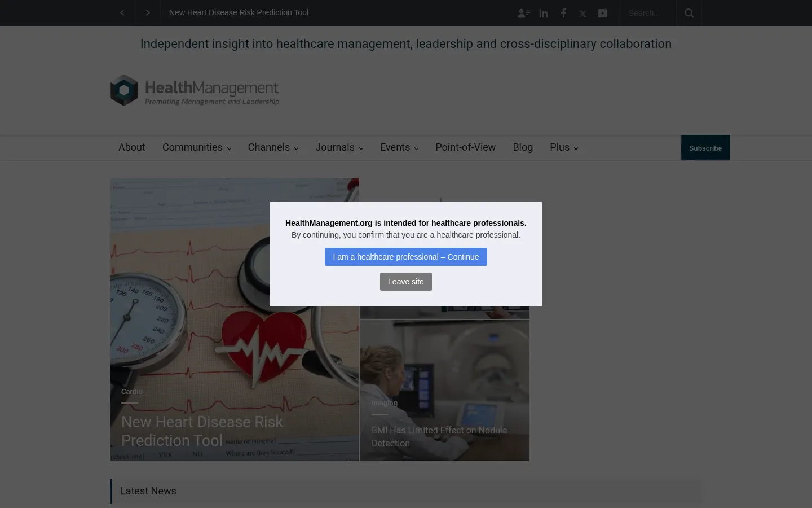Expand the Communities dropdown
Viewport: 812px width, 508px height.
coord(197,147)
